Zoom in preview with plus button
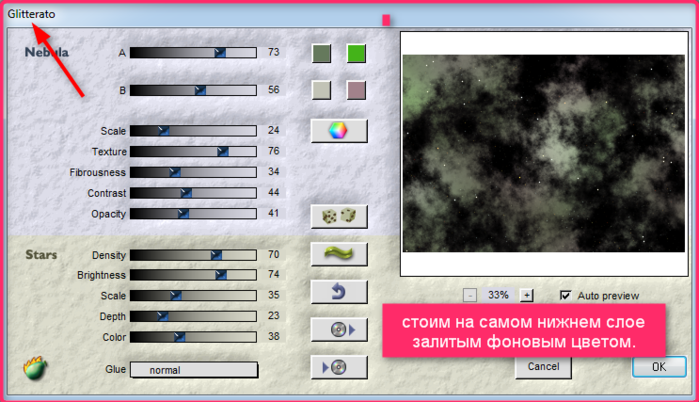This screenshot has width=699, height=402. (x=526, y=295)
